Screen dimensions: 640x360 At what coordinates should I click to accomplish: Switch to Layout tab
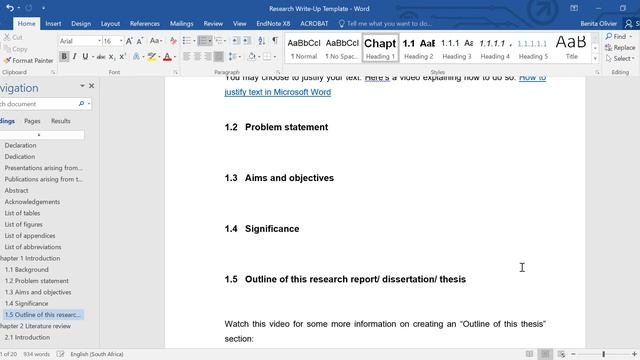pyautogui.click(x=110, y=24)
